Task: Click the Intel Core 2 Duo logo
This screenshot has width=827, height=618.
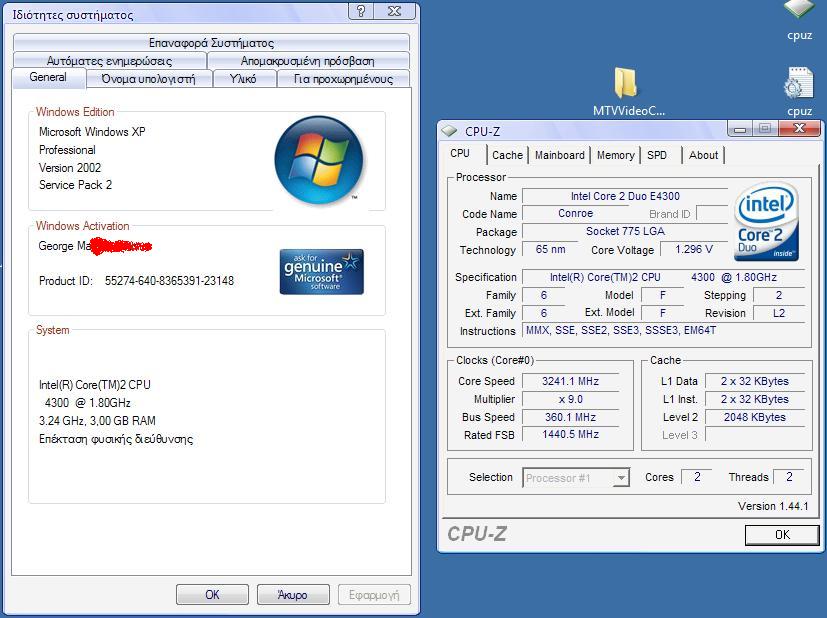Action: [x=767, y=221]
